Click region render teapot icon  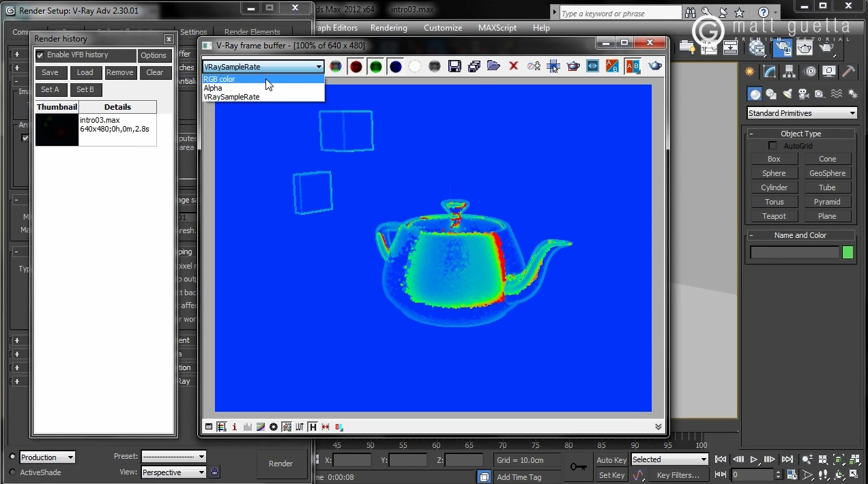pyautogui.click(x=573, y=66)
